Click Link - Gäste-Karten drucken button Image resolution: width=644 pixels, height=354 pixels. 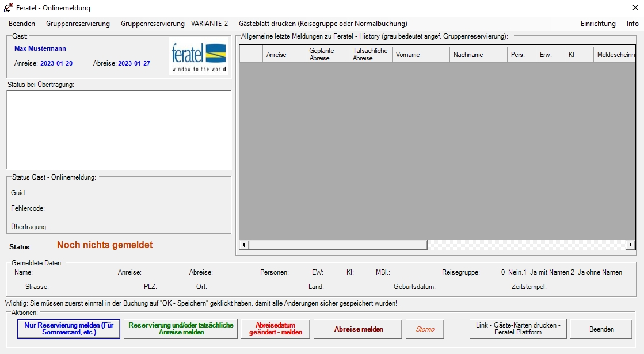coord(518,329)
